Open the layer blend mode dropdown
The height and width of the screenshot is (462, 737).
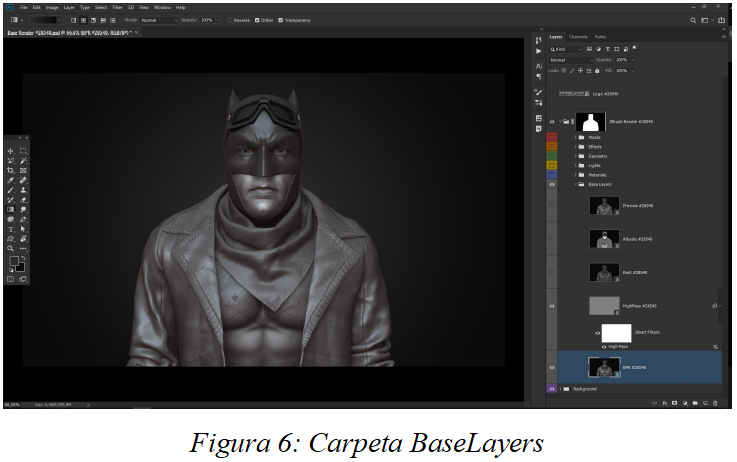coord(571,60)
